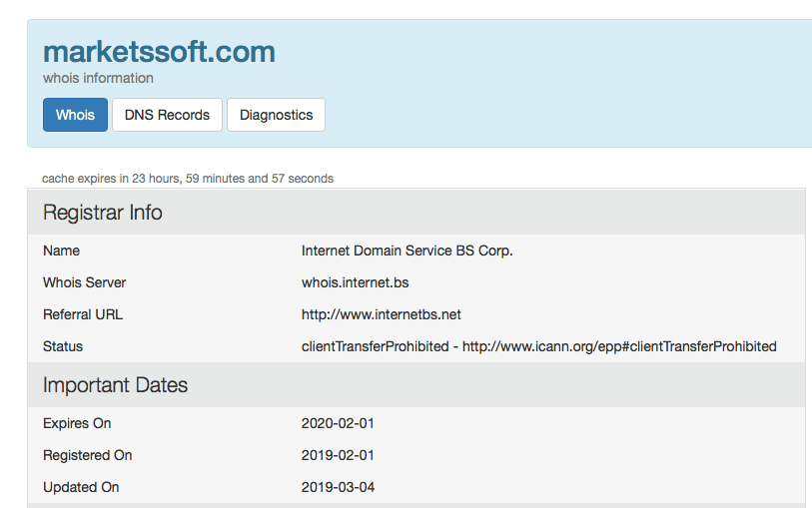Screen dimensions: 812x508
Task: Open the Diagnostics tab
Action: pos(276,115)
